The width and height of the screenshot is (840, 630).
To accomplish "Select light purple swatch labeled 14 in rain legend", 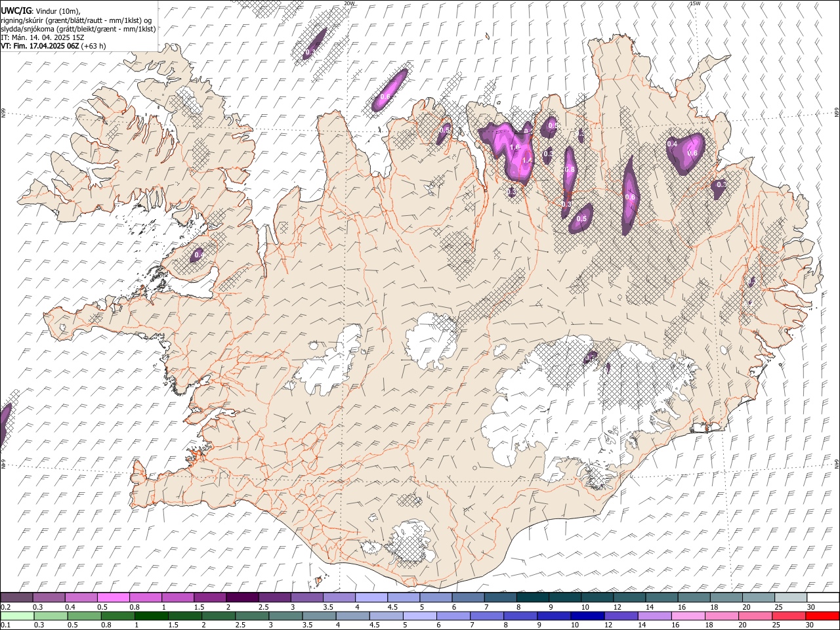I will [x=654, y=616].
